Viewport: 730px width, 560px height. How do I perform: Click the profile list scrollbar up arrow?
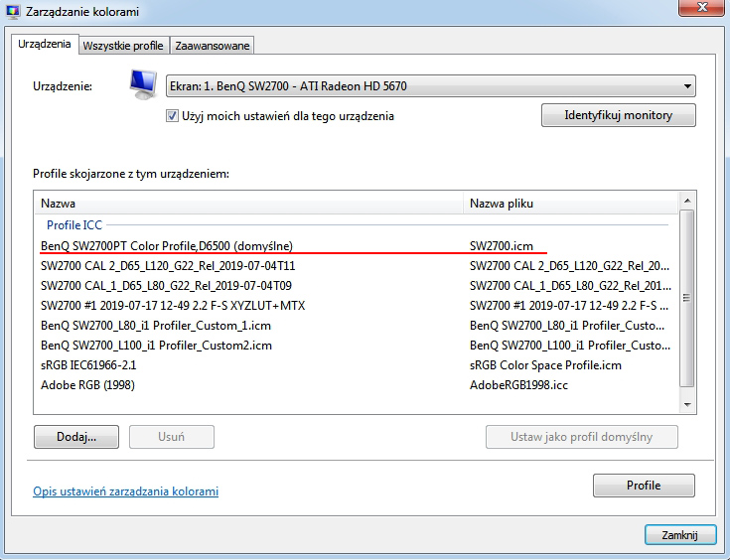tap(687, 201)
